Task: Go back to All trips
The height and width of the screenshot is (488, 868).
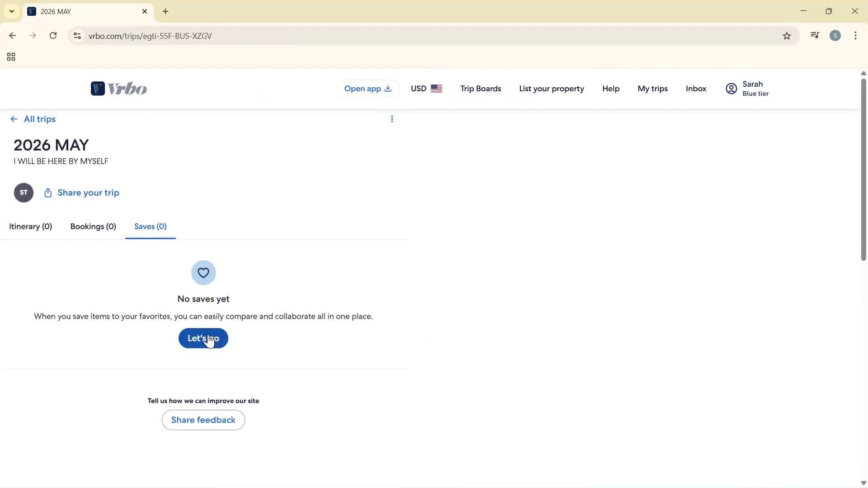Action: pos(33,119)
